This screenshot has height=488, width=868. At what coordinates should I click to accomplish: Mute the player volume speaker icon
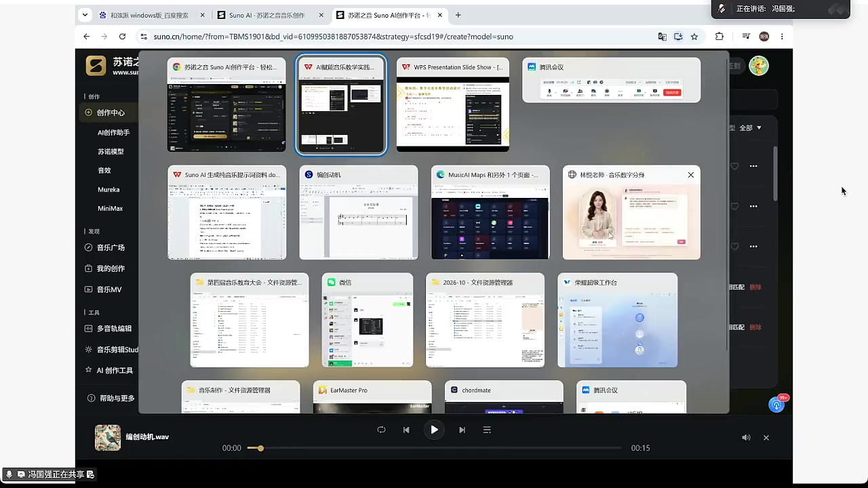click(746, 438)
